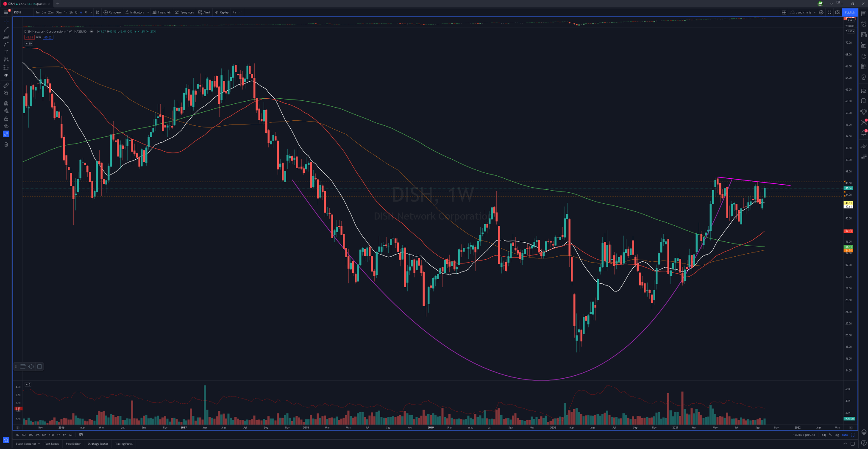Switch to the Text Notes tab
Viewport: 868px width, 449px height.
click(x=52, y=444)
